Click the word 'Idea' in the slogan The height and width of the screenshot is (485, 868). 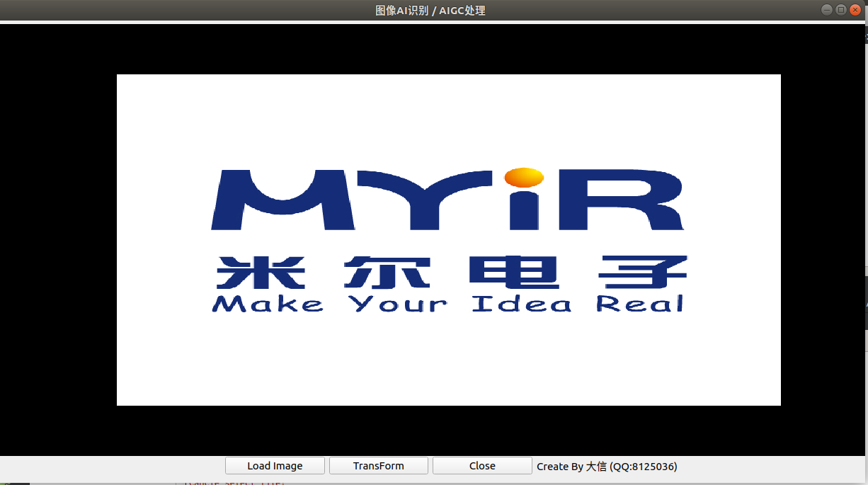pos(521,304)
